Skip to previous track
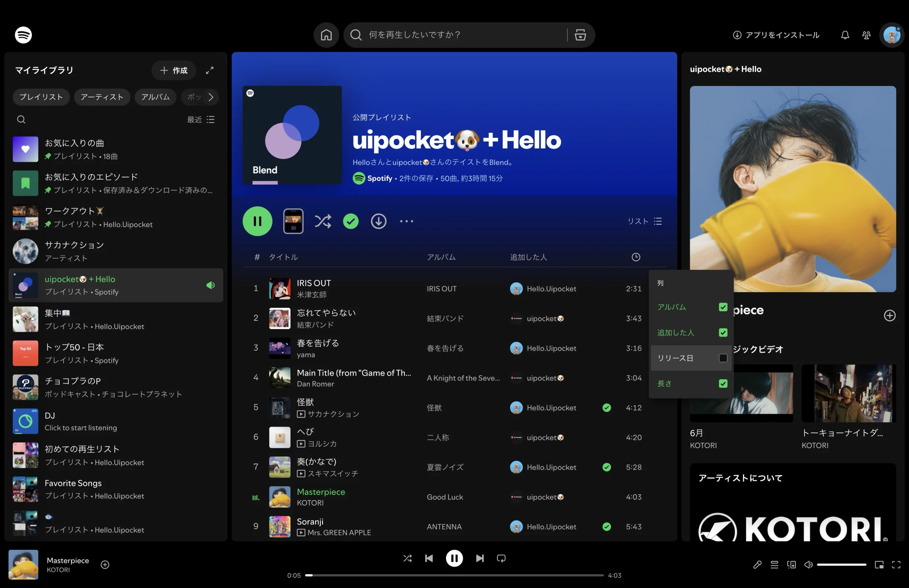This screenshot has height=588, width=909. click(x=429, y=558)
